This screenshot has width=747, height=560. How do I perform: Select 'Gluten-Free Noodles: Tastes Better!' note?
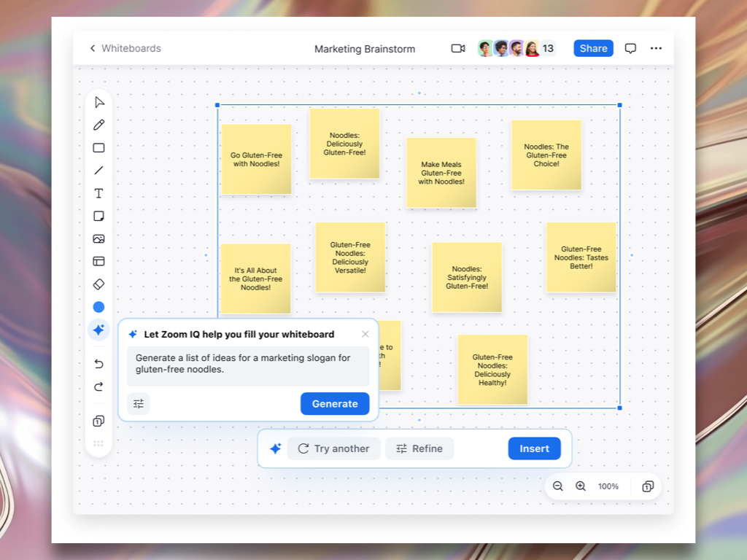[x=581, y=257]
